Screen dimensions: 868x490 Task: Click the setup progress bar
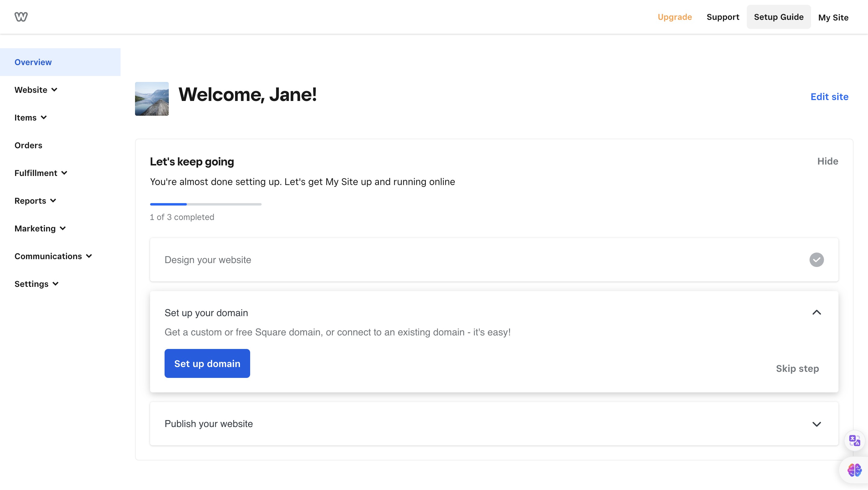tap(206, 204)
